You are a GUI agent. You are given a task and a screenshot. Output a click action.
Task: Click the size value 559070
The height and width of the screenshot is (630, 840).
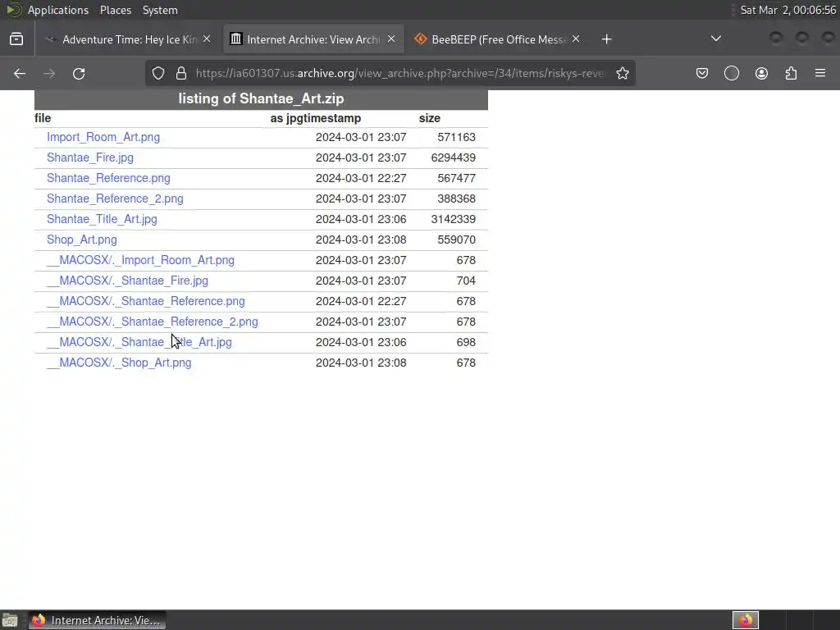[456, 240]
